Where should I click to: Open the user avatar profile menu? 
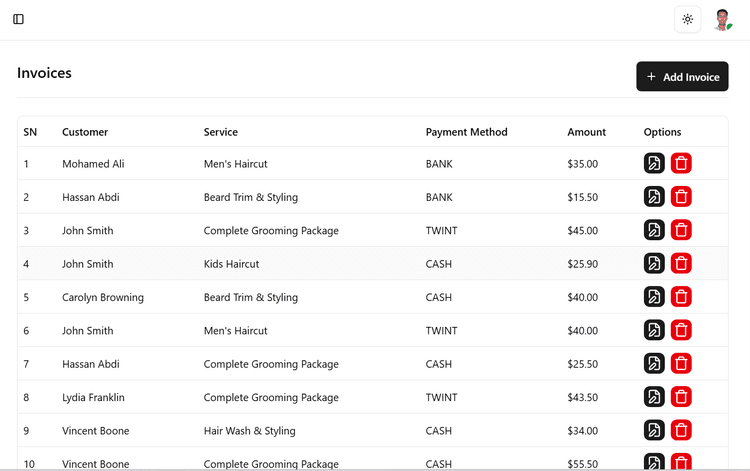pyautogui.click(x=723, y=20)
